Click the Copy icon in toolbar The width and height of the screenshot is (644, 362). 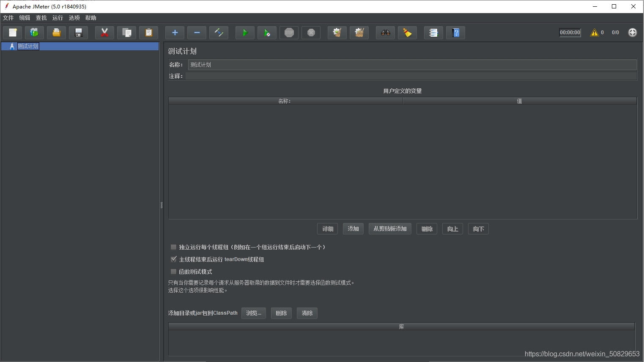point(126,33)
